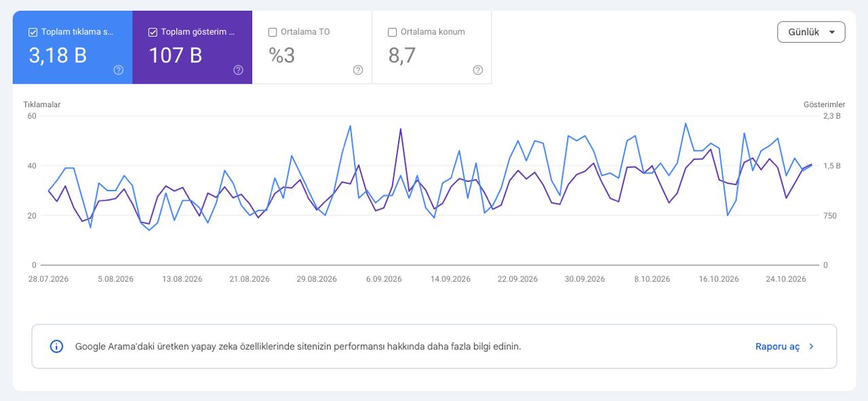Screen dimensions: 868x401
Task: Click the 2,3 B right axis value
Action: [831, 115]
